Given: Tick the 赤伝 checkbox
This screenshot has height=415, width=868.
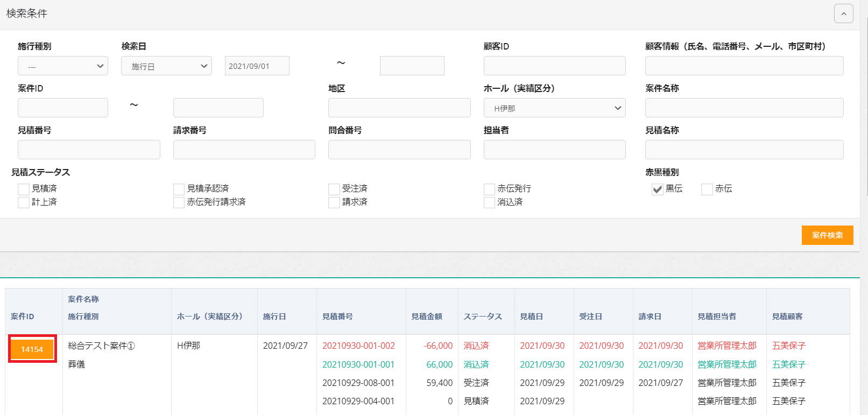Looking at the screenshot, I should [707, 189].
